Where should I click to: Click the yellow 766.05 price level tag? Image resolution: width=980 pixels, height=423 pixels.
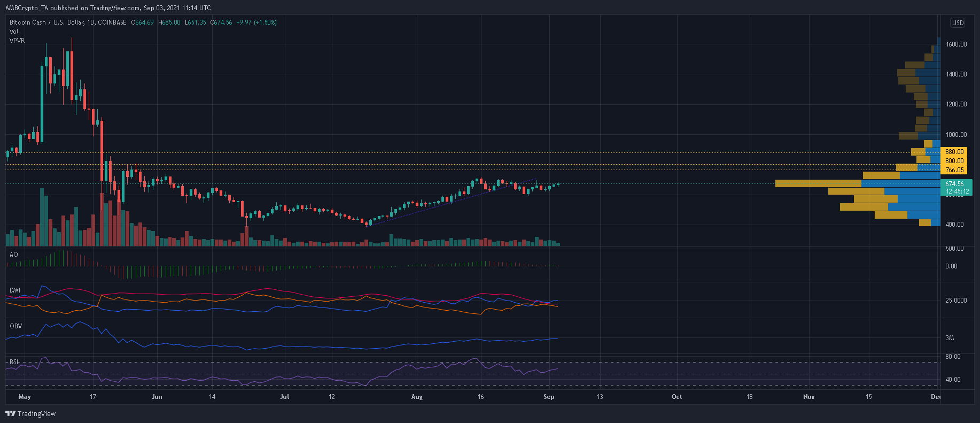tap(954, 170)
